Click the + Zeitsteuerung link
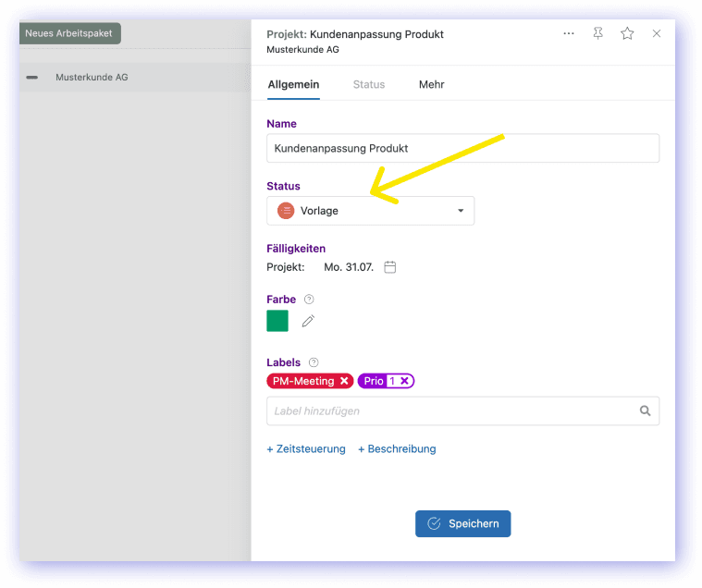The image size is (702, 588). pyautogui.click(x=305, y=449)
